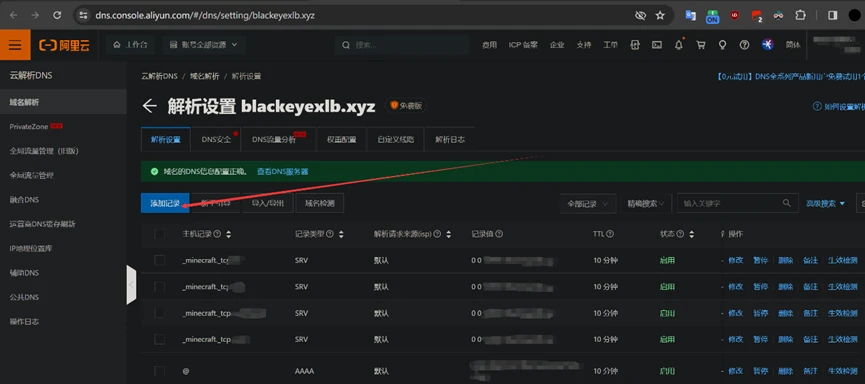Sort the table by 状态 column
The image size is (865, 384).
tap(691, 234)
